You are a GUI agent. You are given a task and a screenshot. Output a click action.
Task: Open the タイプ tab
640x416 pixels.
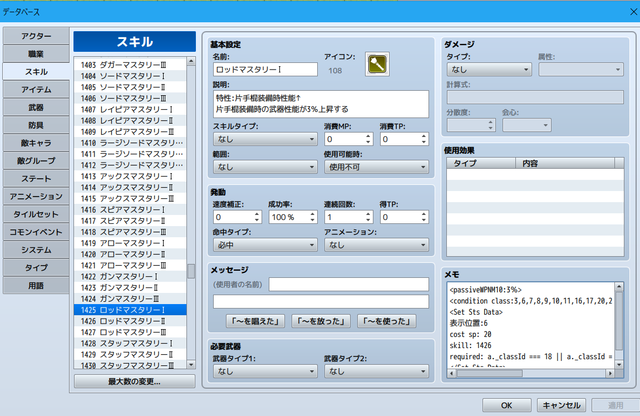(x=36, y=268)
